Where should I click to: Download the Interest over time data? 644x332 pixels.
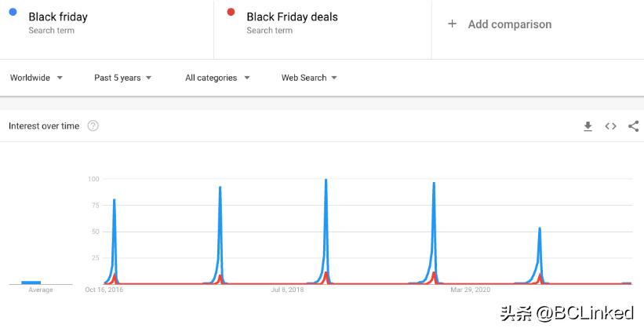(x=588, y=126)
